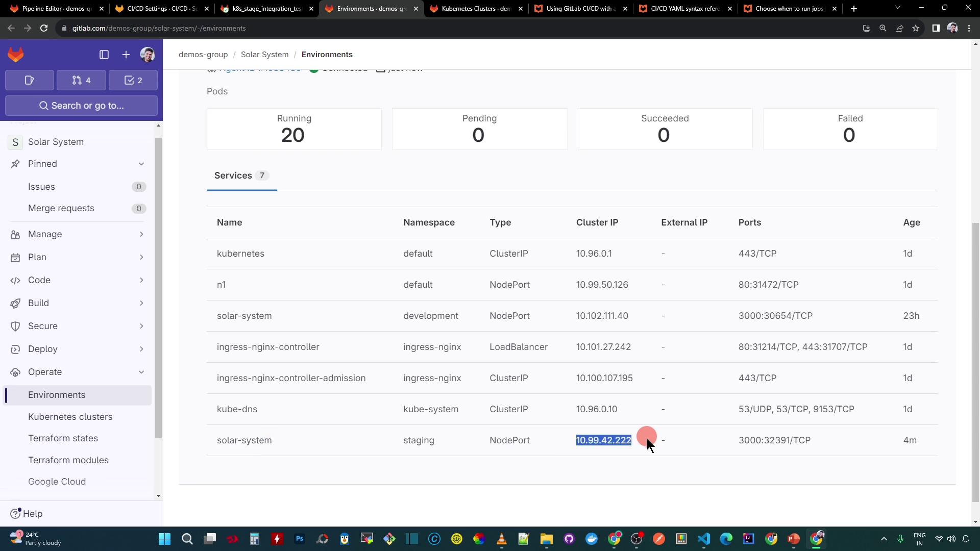980x551 pixels.
Task: Toggle the sidebar collapse icon
Action: pos(104,55)
